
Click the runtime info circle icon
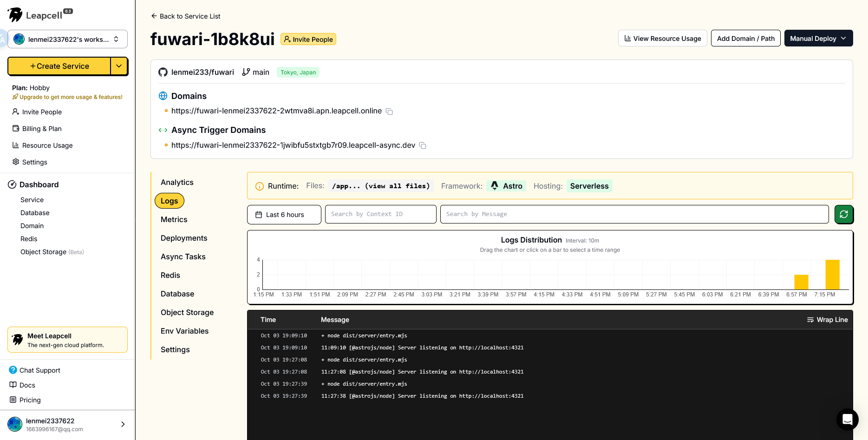(260, 186)
